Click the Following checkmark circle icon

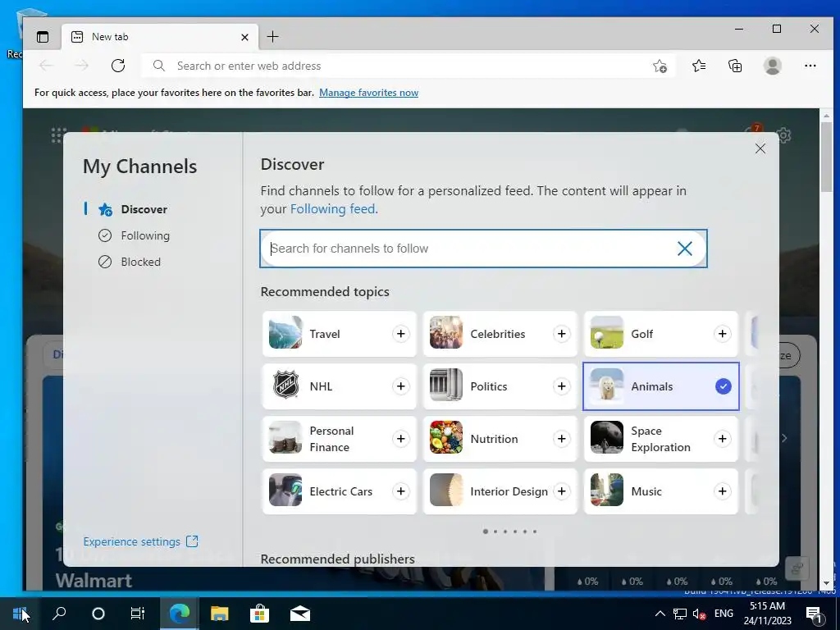point(105,235)
